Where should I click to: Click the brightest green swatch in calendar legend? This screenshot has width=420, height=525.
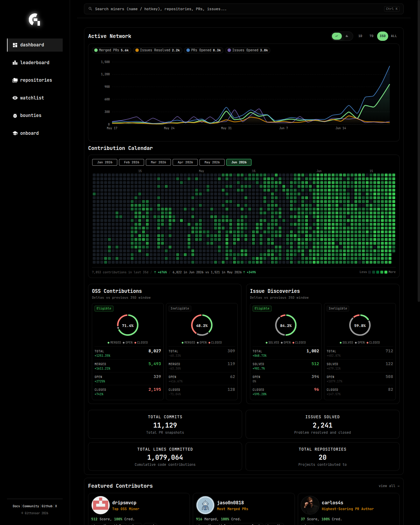(x=386, y=272)
